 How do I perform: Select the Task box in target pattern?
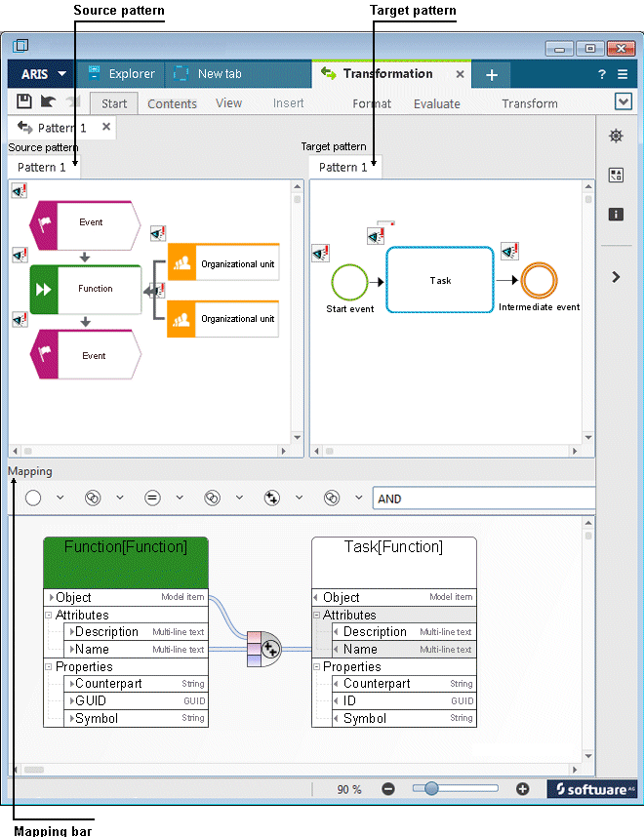pos(440,280)
